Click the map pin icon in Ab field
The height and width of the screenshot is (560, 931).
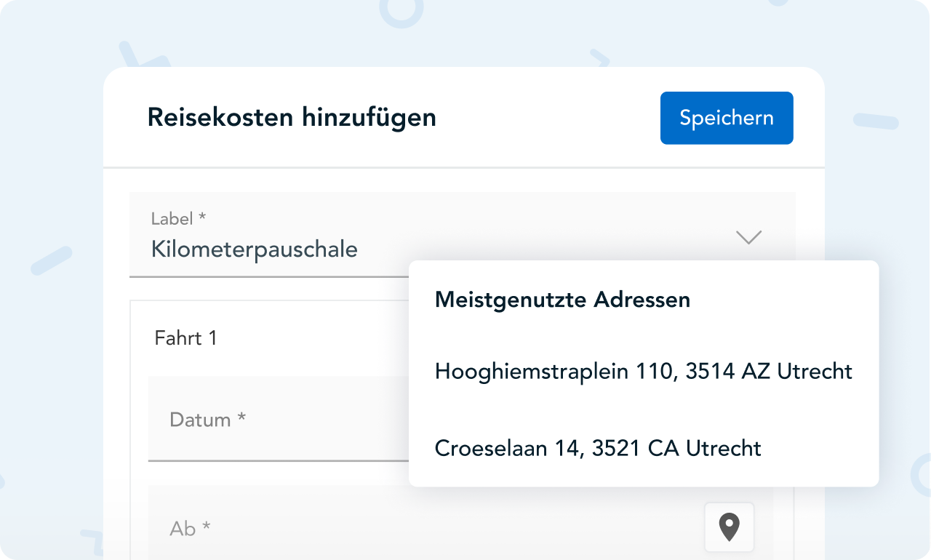tap(729, 527)
